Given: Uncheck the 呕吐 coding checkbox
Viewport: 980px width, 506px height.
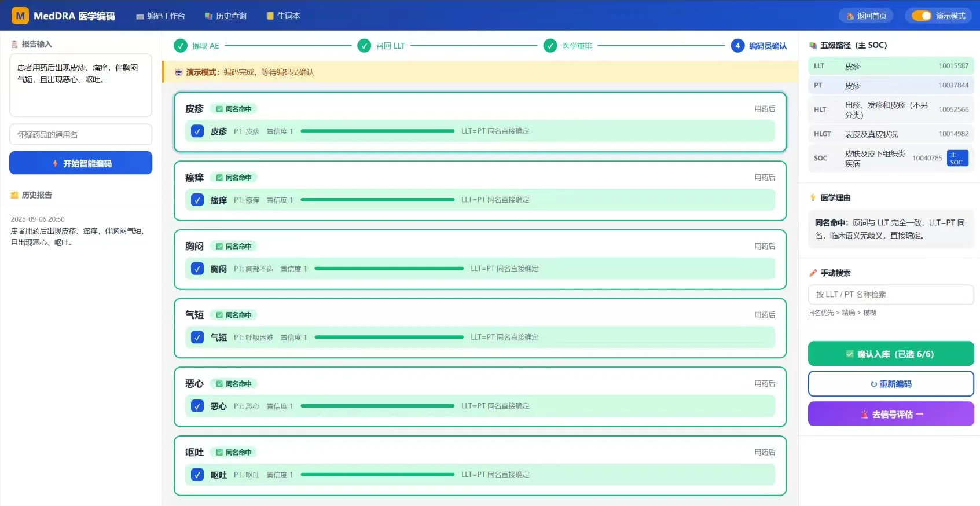Looking at the screenshot, I should click(x=197, y=475).
